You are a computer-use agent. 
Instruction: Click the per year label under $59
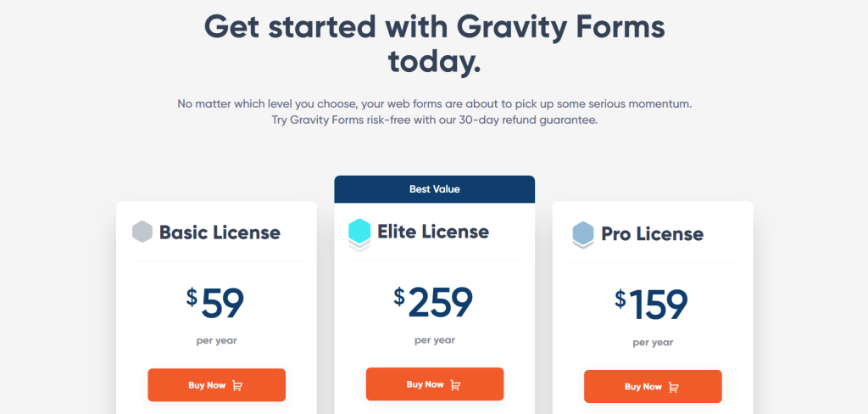[216, 341]
